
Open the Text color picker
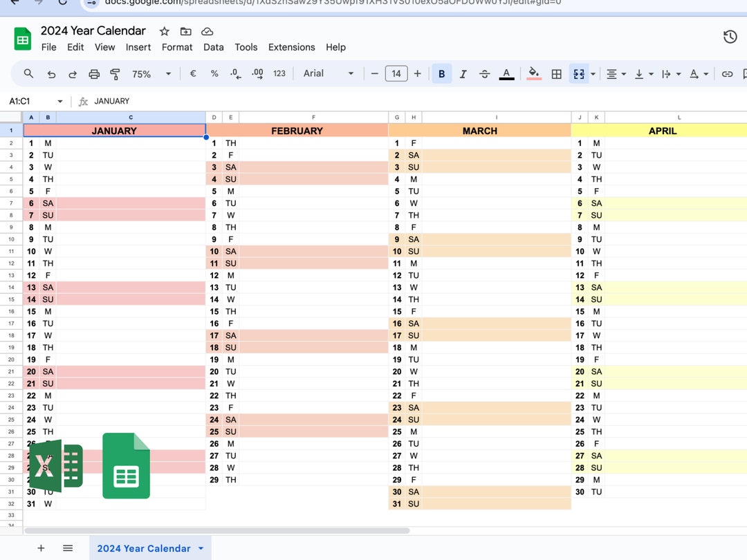coord(506,73)
